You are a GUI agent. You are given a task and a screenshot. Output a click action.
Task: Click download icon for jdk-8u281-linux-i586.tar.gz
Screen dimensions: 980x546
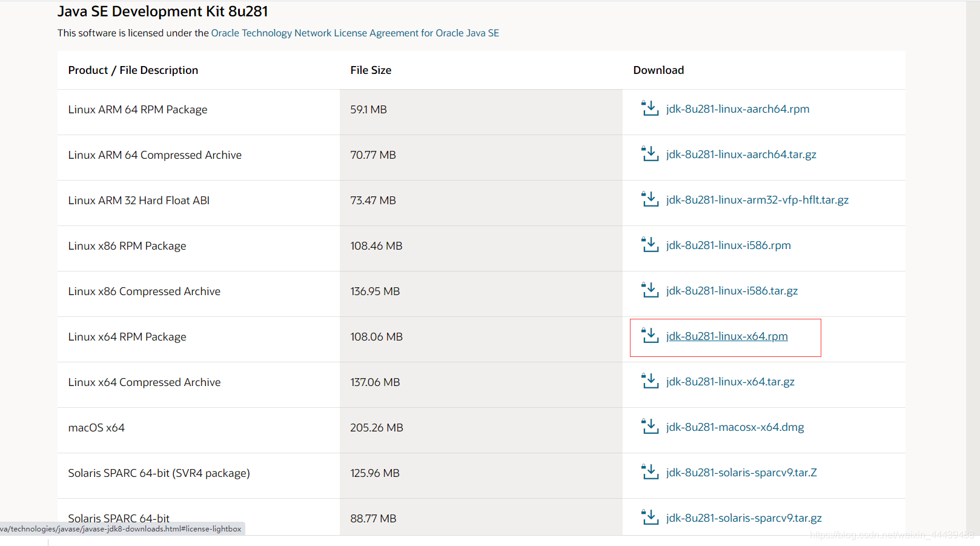[650, 290]
